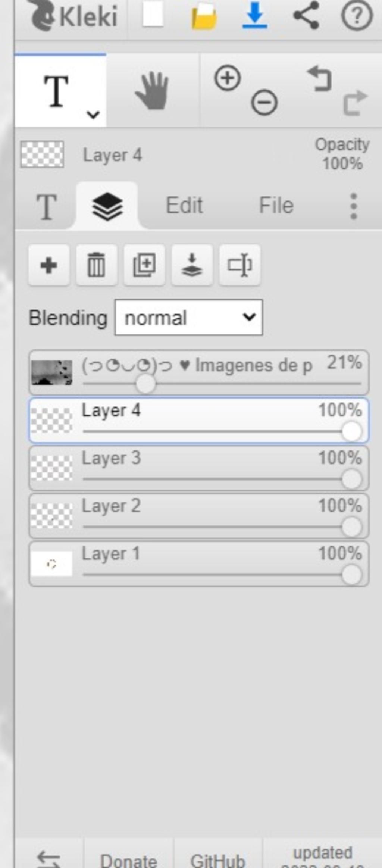
Task: Open the Blending mode dropdown
Action: tap(189, 318)
